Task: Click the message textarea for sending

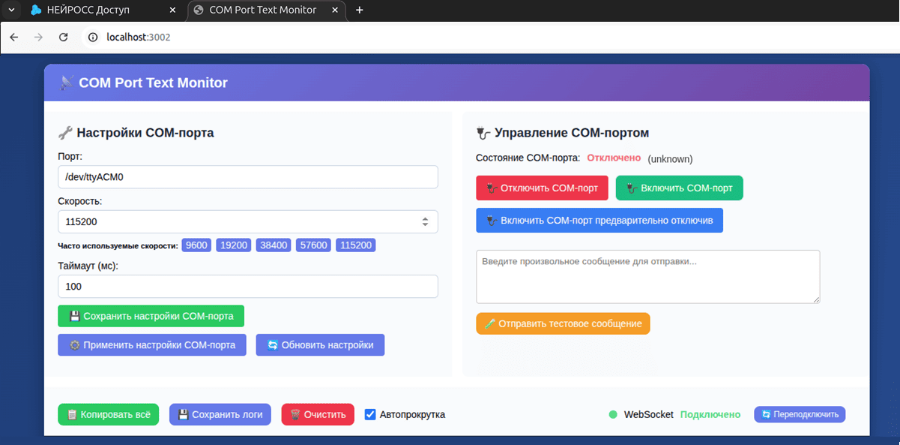Action: coord(648,276)
